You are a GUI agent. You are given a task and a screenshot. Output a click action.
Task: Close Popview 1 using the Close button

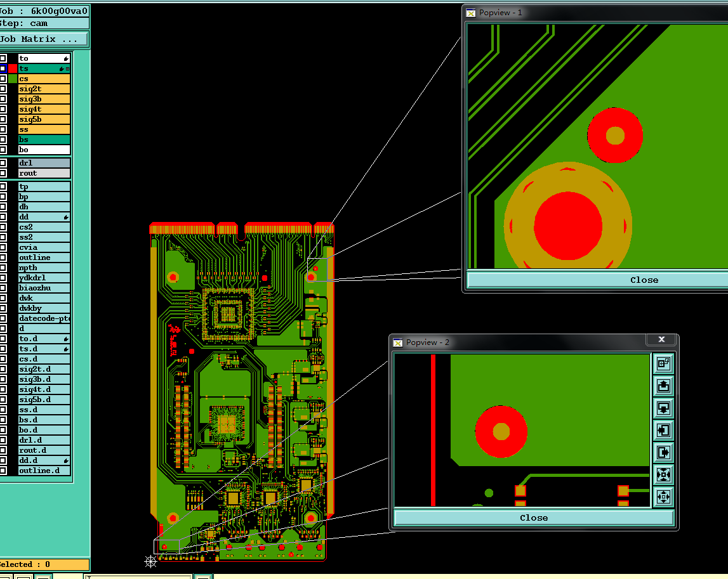(597, 280)
